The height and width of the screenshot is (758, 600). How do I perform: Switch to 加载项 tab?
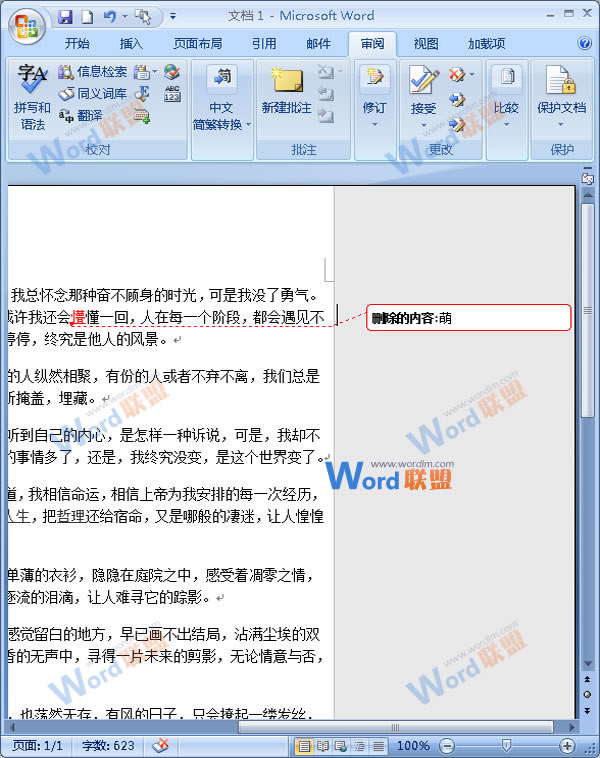point(486,44)
